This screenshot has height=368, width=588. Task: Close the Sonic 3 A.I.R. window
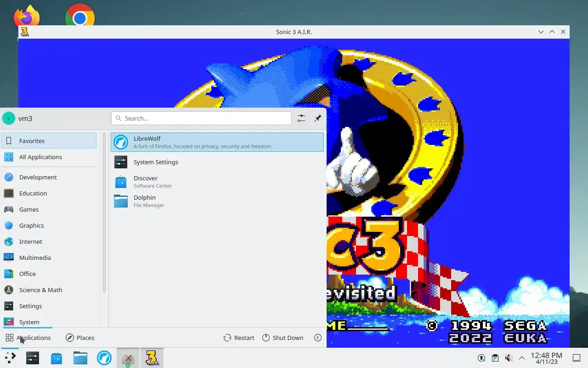563,32
